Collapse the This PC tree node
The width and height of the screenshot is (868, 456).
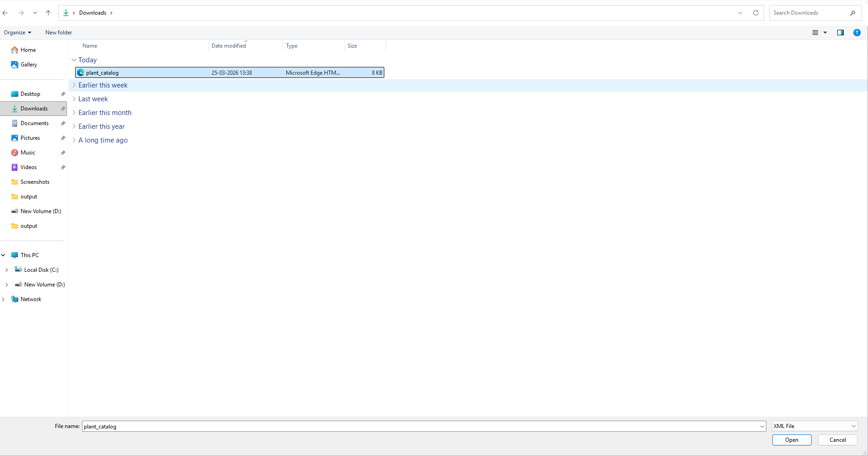tap(3, 255)
